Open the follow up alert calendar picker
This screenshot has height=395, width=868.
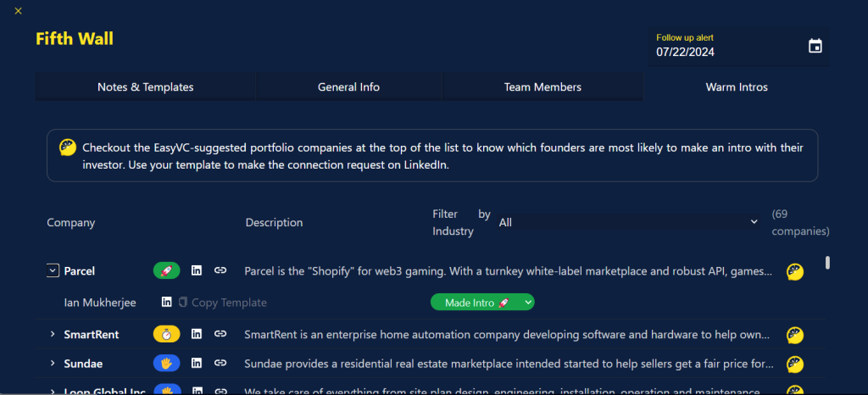(815, 47)
